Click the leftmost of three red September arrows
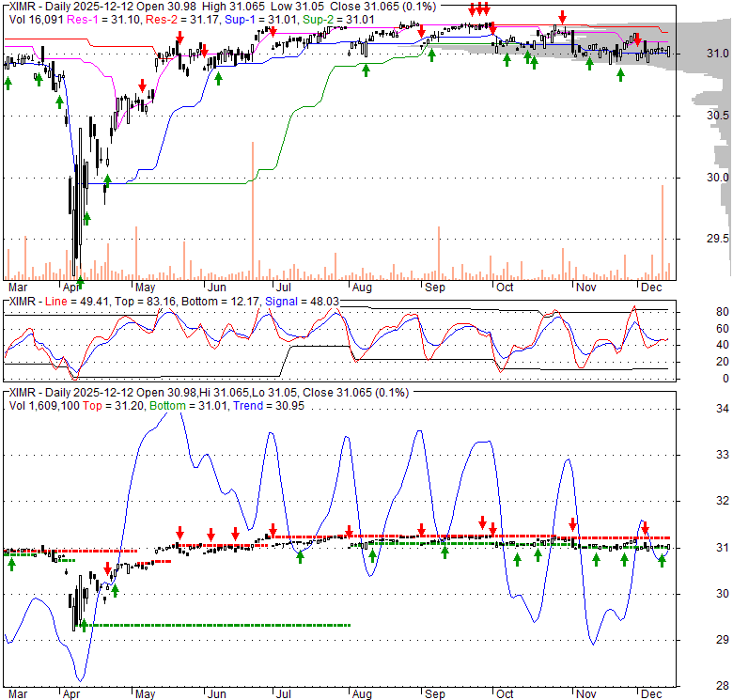Image resolution: width=733 pixels, height=700 pixels. point(471,10)
